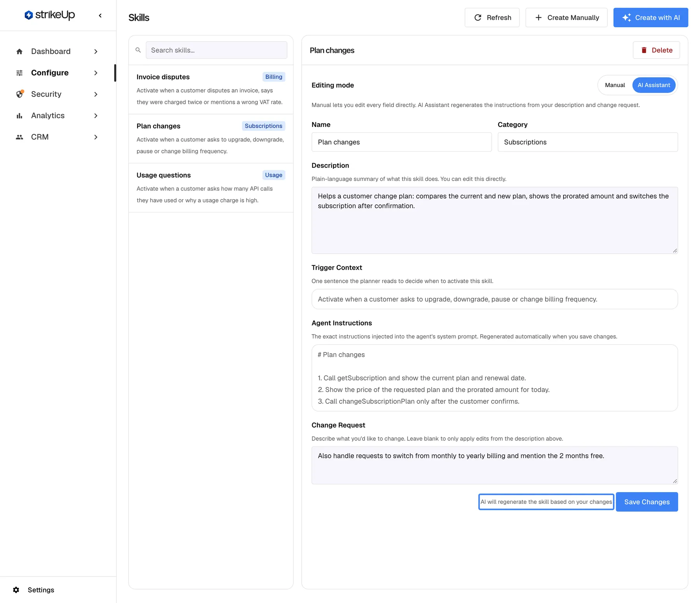Expand the Configure menu chevron

tap(96, 73)
